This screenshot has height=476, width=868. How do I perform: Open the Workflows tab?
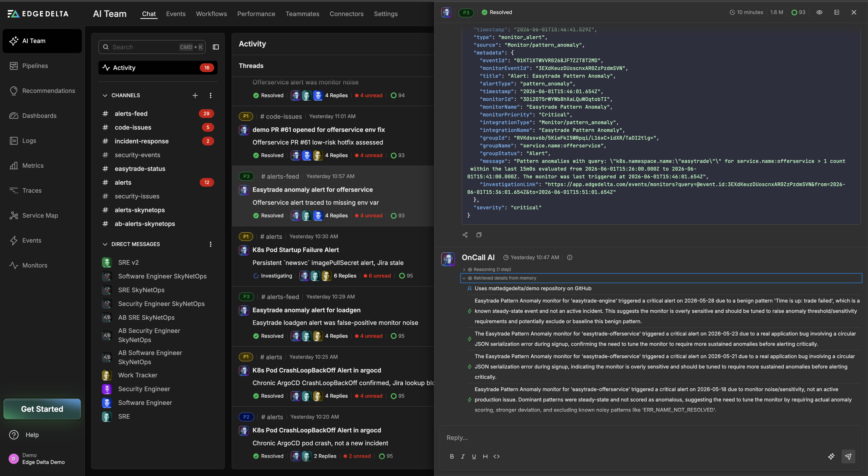211,14
